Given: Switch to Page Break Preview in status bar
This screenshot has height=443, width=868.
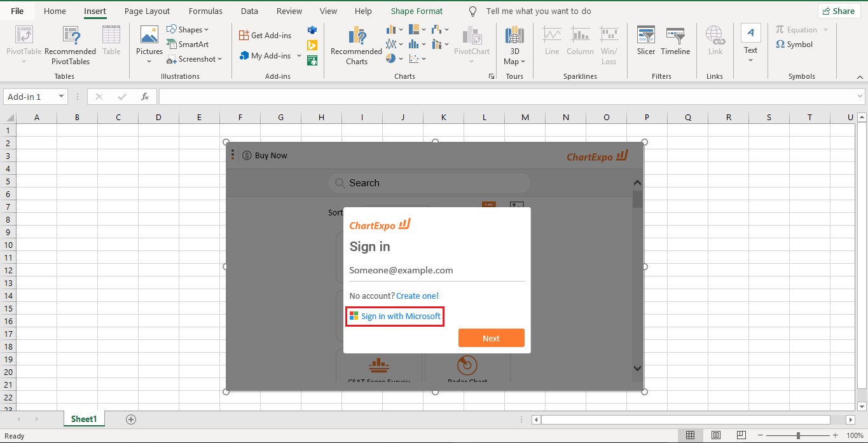Looking at the screenshot, I should click(x=742, y=435).
